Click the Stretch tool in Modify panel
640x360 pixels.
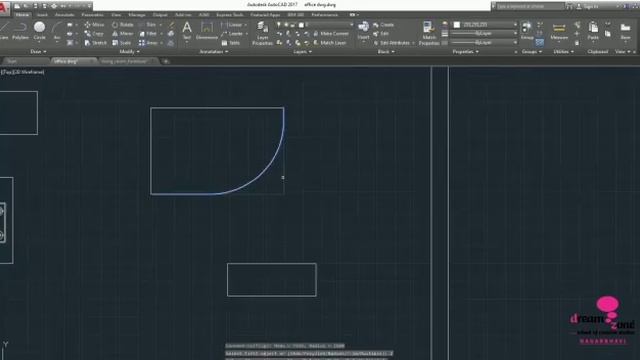96,43
